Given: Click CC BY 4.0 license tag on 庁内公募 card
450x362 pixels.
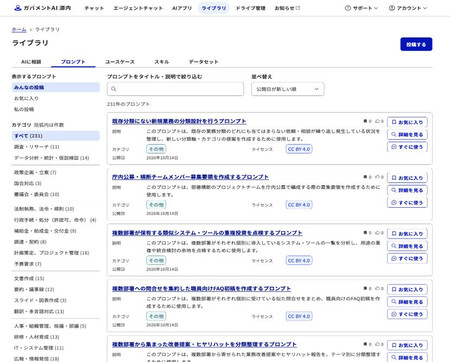Looking at the screenshot, I should point(299,205).
